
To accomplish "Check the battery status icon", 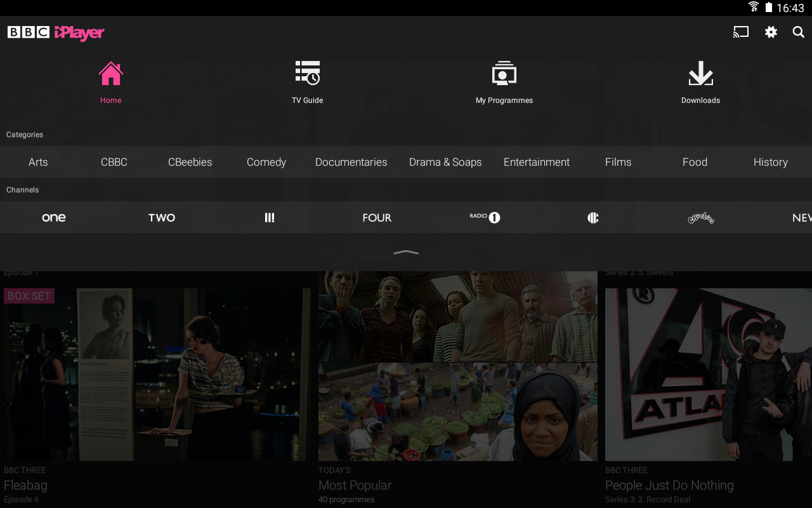I will point(769,7).
